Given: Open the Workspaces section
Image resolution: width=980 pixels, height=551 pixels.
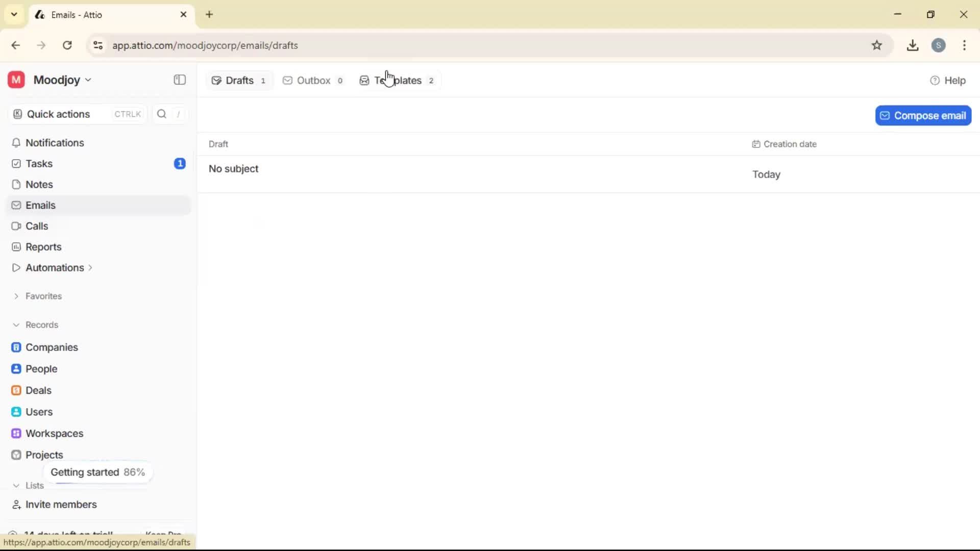Looking at the screenshot, I should click(x=54, y=433).
